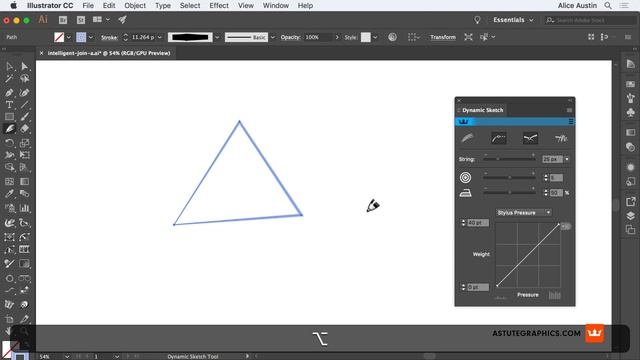Viewport: 640px width, 360px height.
Task: Select the Direct Selection tool
Action: click(x=24, y=66)
